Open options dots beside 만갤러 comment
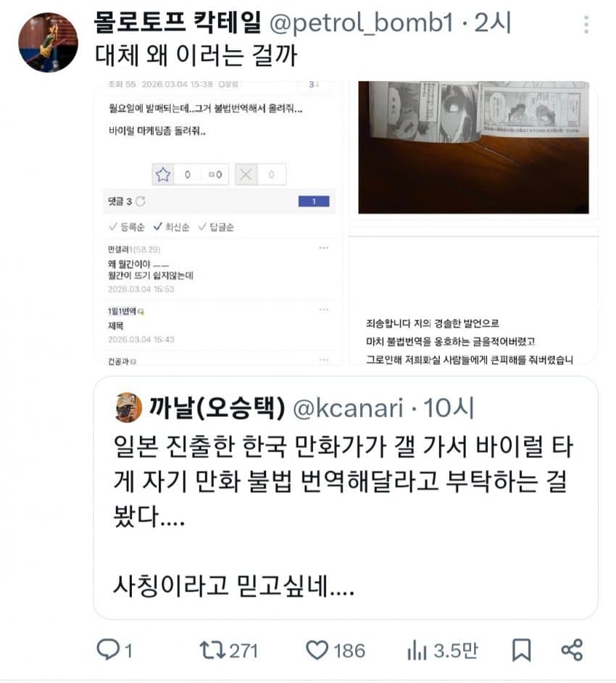This screenshot has height=683, width=616. click(x=323, y=248)
